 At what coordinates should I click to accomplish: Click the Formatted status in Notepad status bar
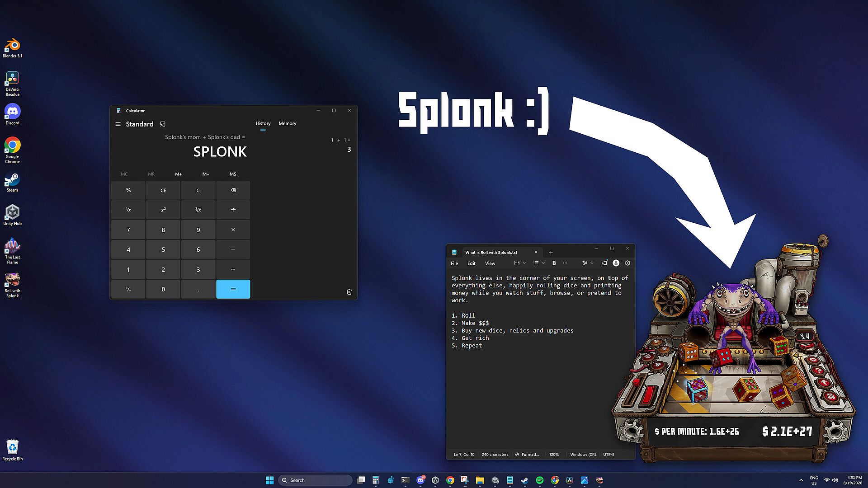(527, 455)
